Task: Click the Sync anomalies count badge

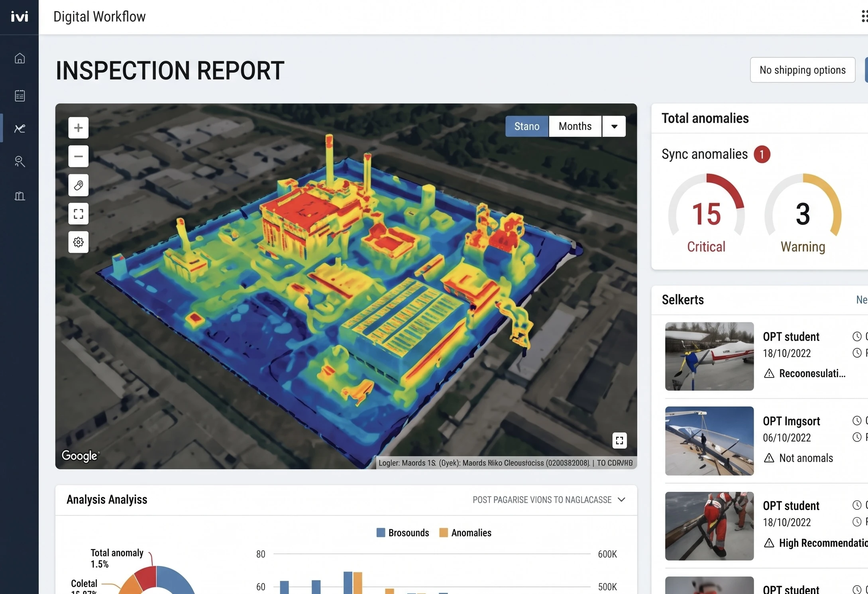Action: [x=762, y=154]
